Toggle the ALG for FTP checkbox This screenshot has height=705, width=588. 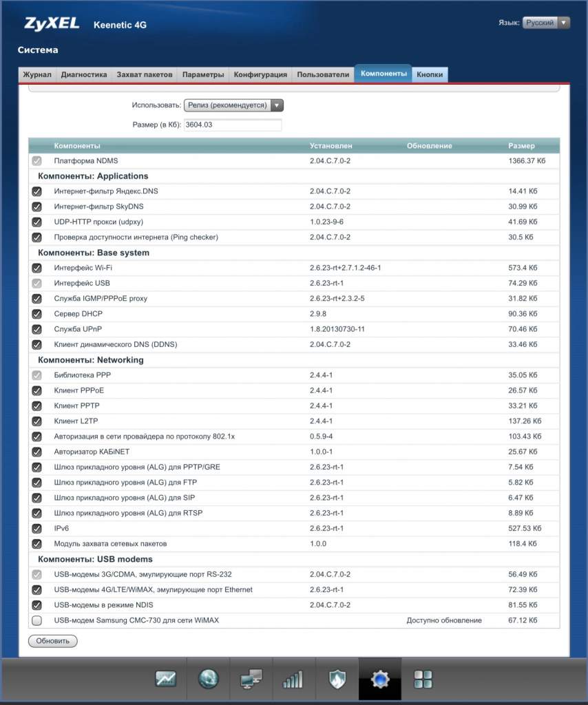pos(37,483)
